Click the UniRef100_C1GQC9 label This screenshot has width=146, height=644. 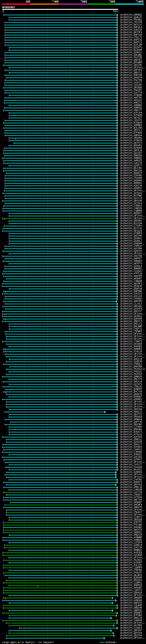pos(131,628)
